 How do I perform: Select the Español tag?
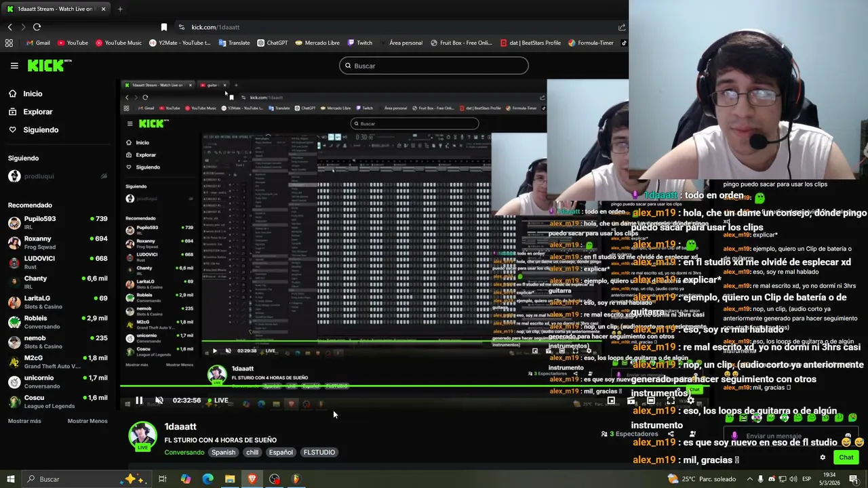coord(281,452)
